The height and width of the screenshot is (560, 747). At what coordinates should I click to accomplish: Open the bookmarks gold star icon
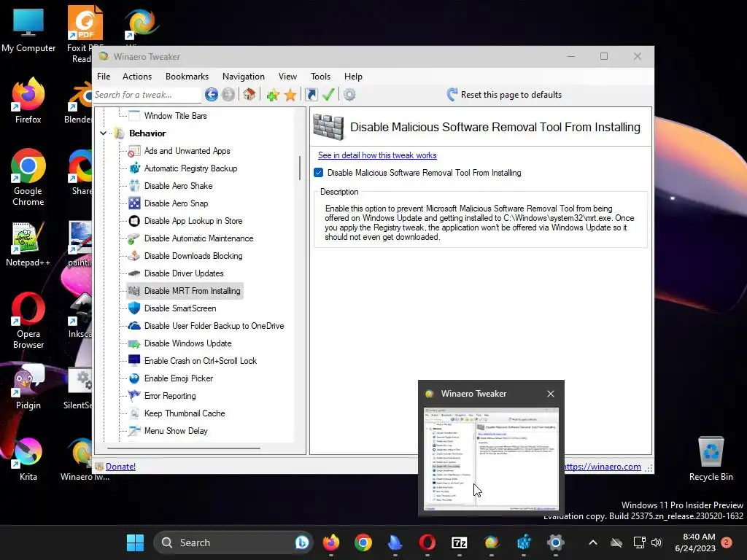pos(290,95)
